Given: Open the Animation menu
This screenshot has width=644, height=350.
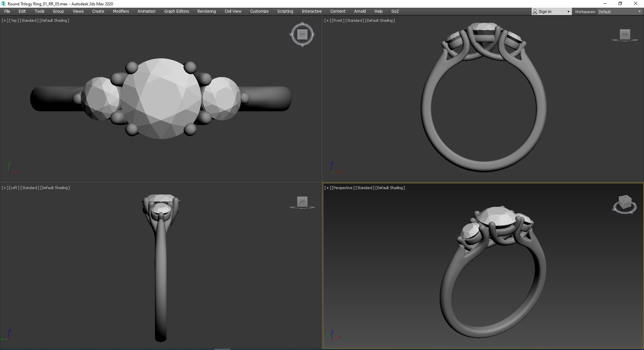Looking at the screenshot, I should (147, 11).
